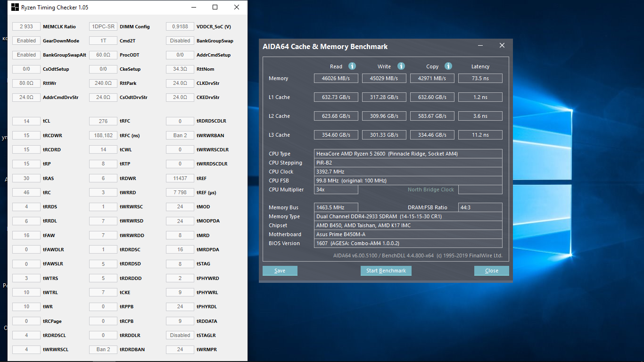Click the Memory Write value 45029 MB/s

[384, 78]
